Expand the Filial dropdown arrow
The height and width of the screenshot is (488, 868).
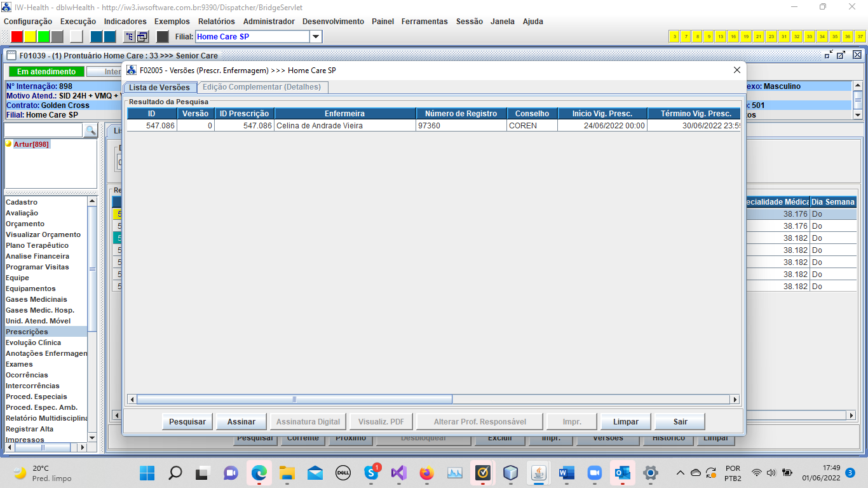(x=316, y=37)
